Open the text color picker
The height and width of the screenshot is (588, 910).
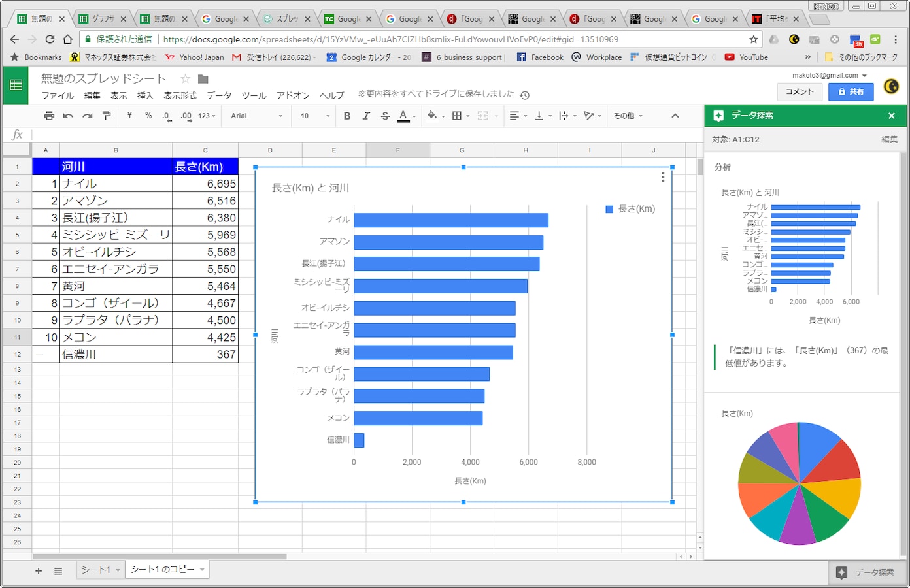click(405, 116)
